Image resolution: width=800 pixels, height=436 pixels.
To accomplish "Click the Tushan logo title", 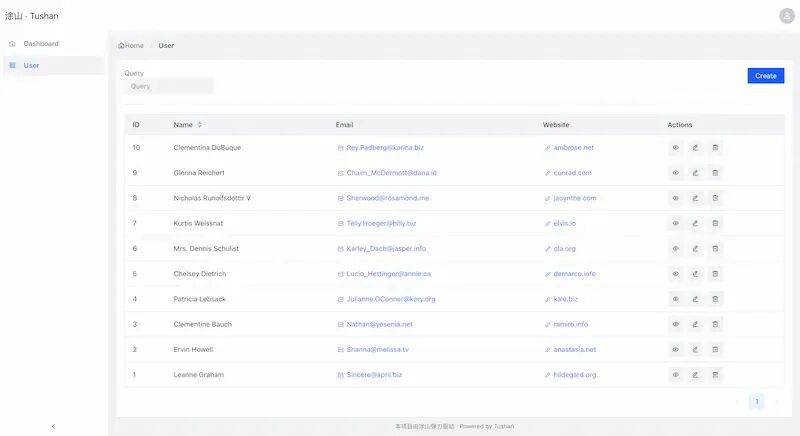I will pyautogui.click(x=32, y=16).
